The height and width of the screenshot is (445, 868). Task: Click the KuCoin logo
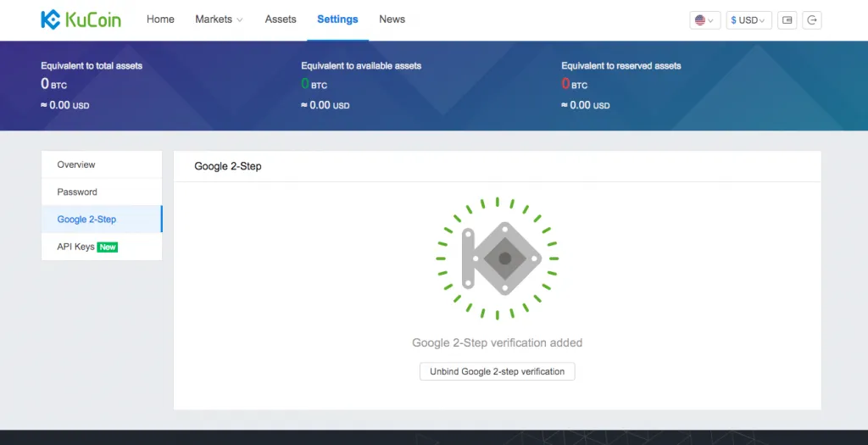[81, 19]
